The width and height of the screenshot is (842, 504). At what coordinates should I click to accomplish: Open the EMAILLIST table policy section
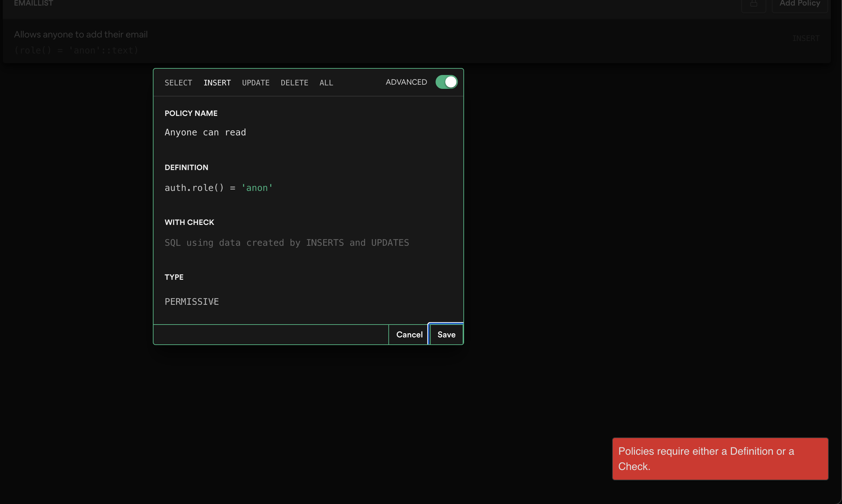[x=33, y=4]
